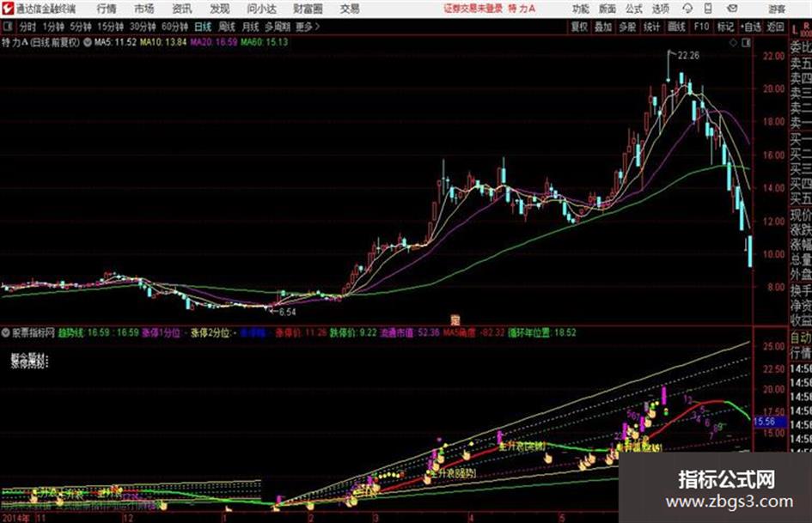
Task: Select the 月线 monthly period tab
Action: point(250,27)
